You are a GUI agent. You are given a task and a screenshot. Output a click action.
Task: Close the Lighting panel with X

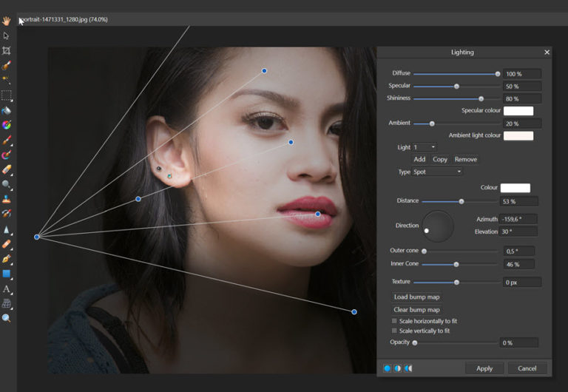[547, 53]
